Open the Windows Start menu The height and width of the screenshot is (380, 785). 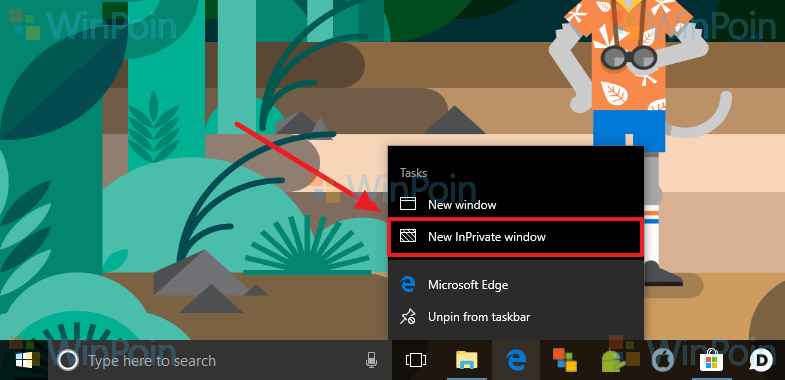[x=24, y=360]
